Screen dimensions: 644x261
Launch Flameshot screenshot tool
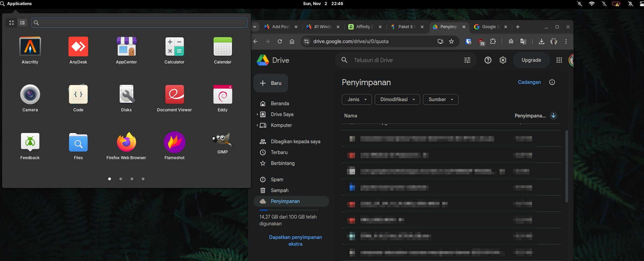(x=174, y=143)
